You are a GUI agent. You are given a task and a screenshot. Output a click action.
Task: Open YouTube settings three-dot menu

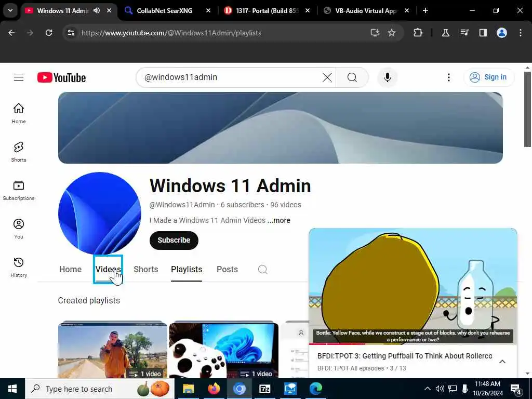(448, 77)
